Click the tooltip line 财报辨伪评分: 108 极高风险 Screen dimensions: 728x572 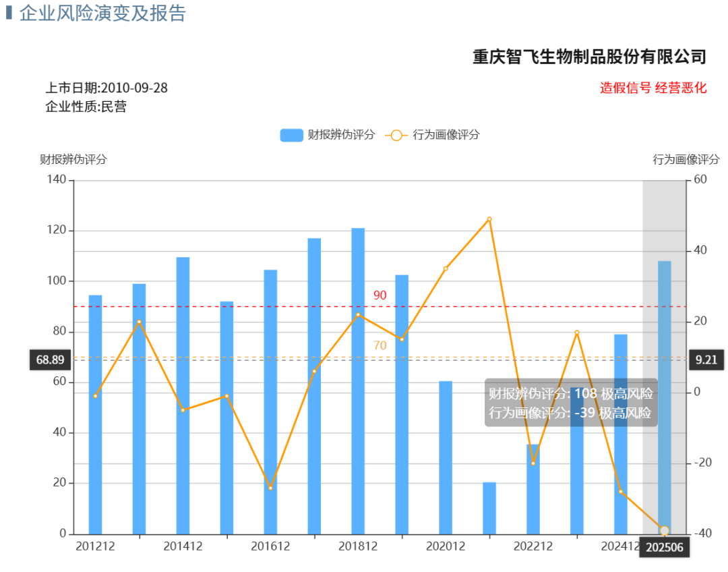pos(571,393)
